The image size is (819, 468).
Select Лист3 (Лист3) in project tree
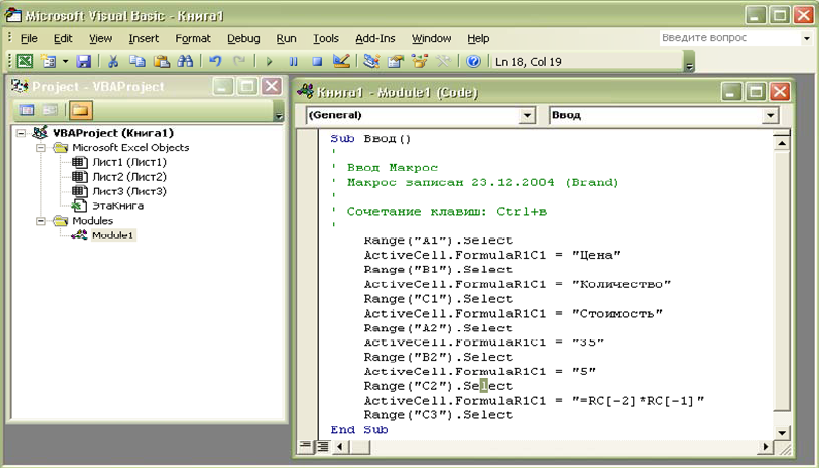click(x=130, y=191)
